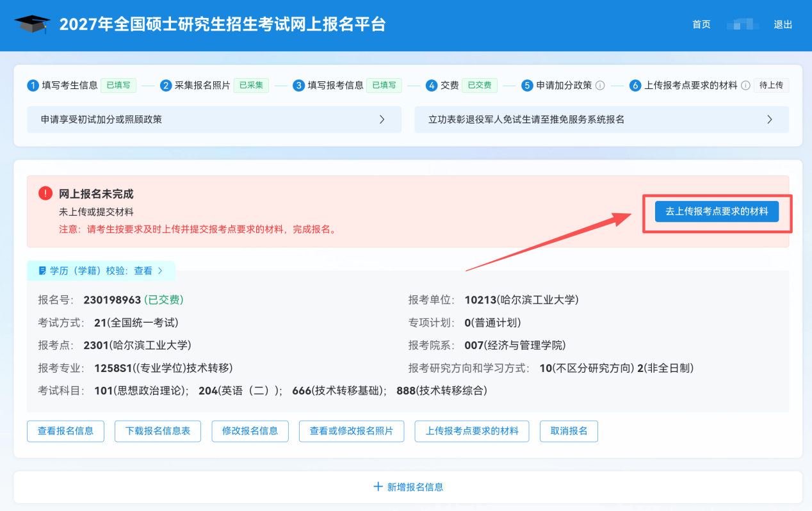Click 2301(哈尔滨工业大学) 报考点 value

pos(137,345)
